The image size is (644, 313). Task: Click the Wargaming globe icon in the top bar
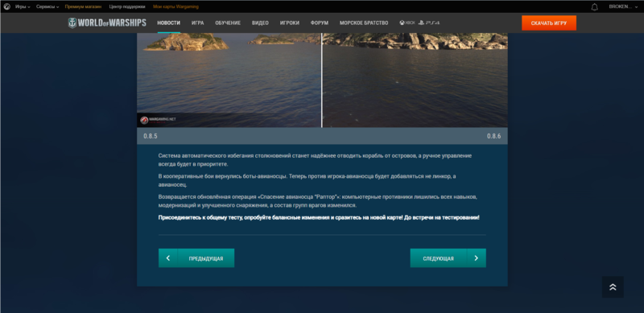(x=7, y=6)
